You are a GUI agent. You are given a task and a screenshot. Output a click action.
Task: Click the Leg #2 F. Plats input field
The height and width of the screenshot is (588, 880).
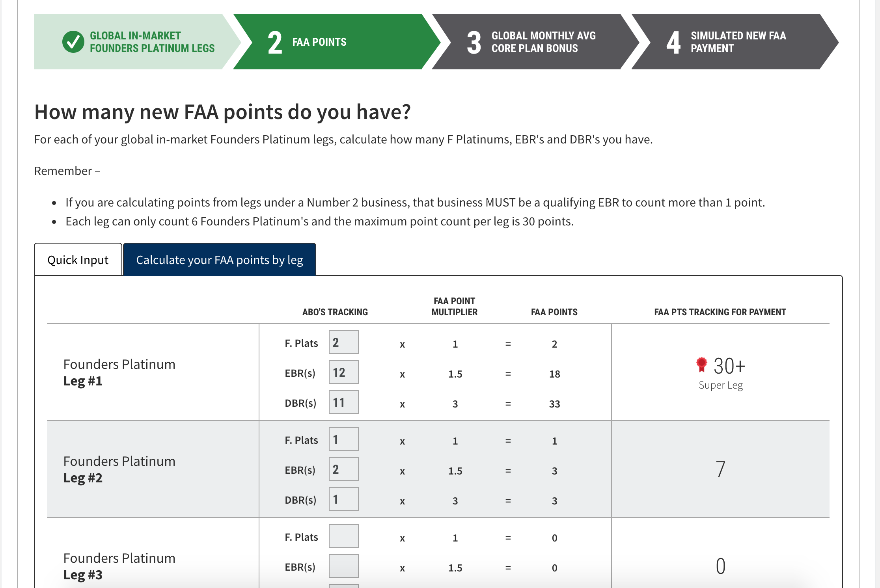343,439
